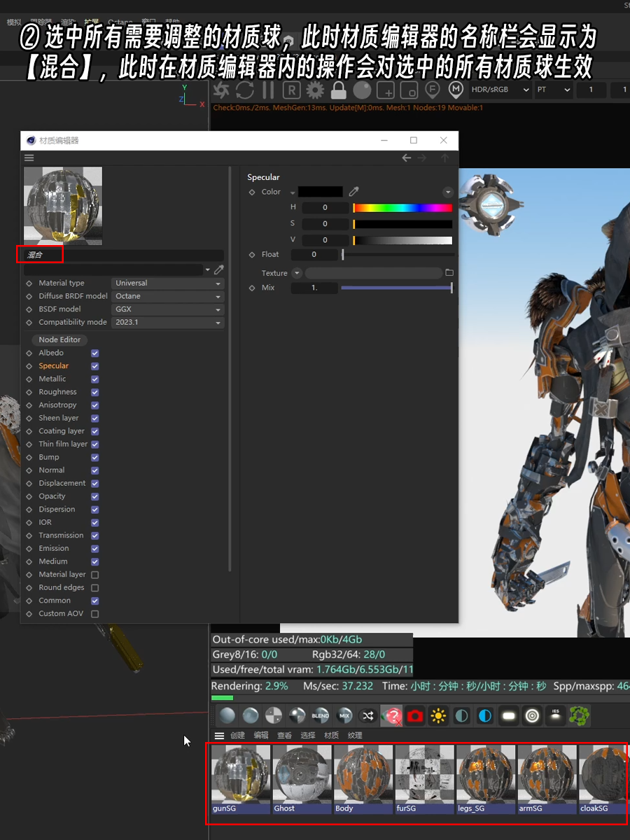Image resolution: width=630 pixels, height=840 pixels.
Task: Click the pencil edit icon under material name
Action: click(219, 269)
